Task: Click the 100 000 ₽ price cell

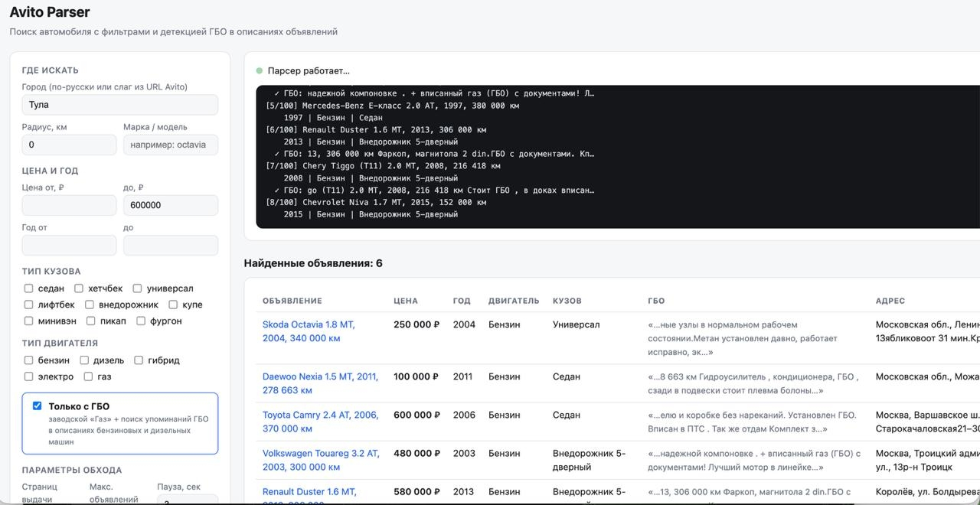Action: [x=416, y=376]
